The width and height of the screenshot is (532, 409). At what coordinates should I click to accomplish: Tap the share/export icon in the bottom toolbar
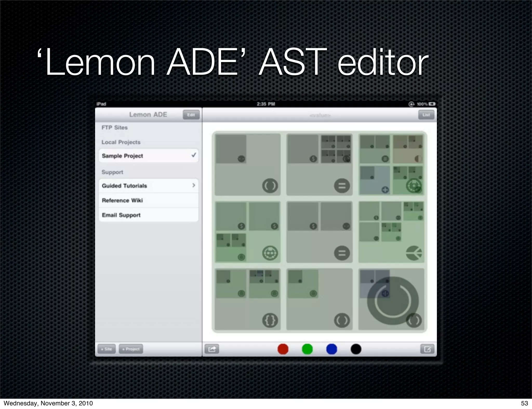coord(212,349)
